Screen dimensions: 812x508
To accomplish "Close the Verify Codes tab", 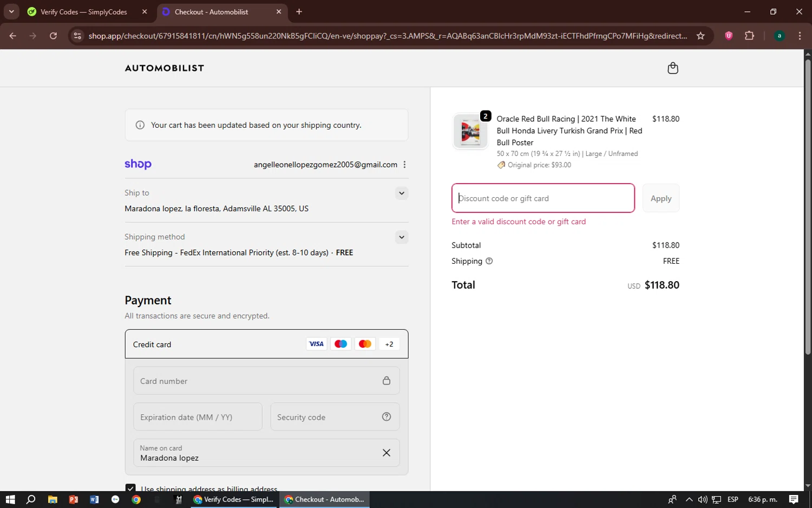I will [x=145, y=11].
